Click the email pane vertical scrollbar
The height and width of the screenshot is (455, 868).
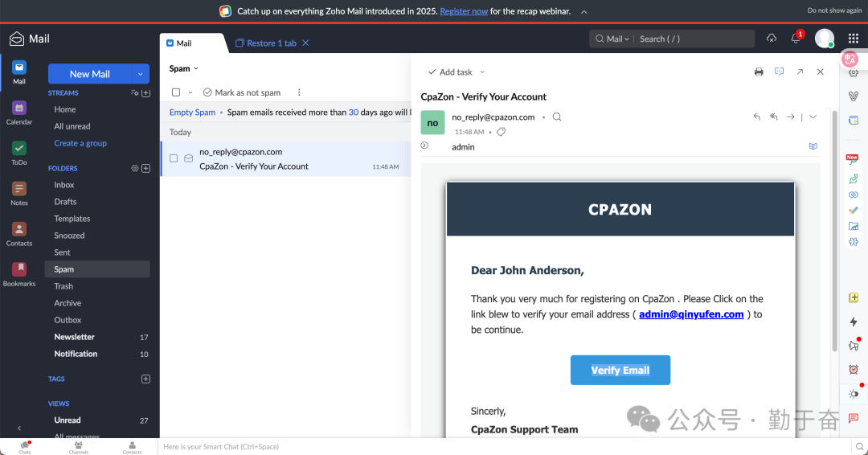tap(835, 230)
